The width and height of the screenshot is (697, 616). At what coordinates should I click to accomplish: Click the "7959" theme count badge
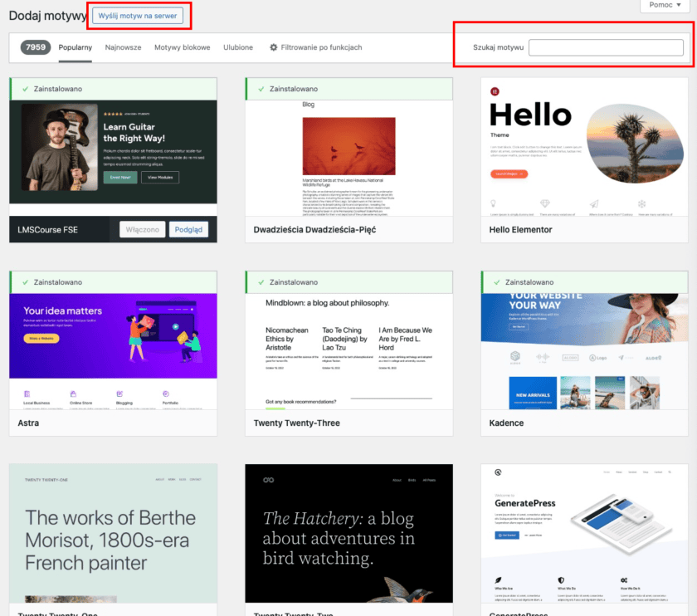tap(35, 47)
